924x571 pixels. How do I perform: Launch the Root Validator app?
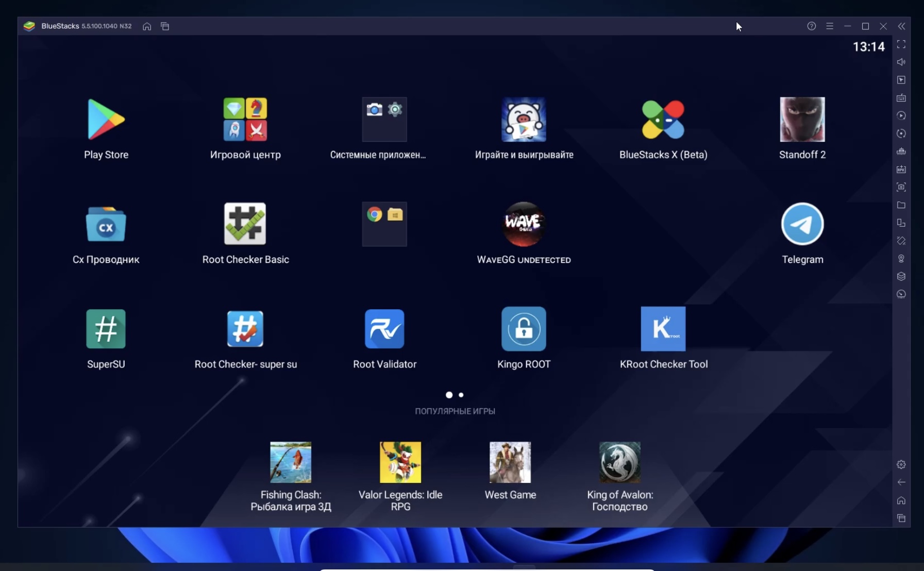(384, 329)
